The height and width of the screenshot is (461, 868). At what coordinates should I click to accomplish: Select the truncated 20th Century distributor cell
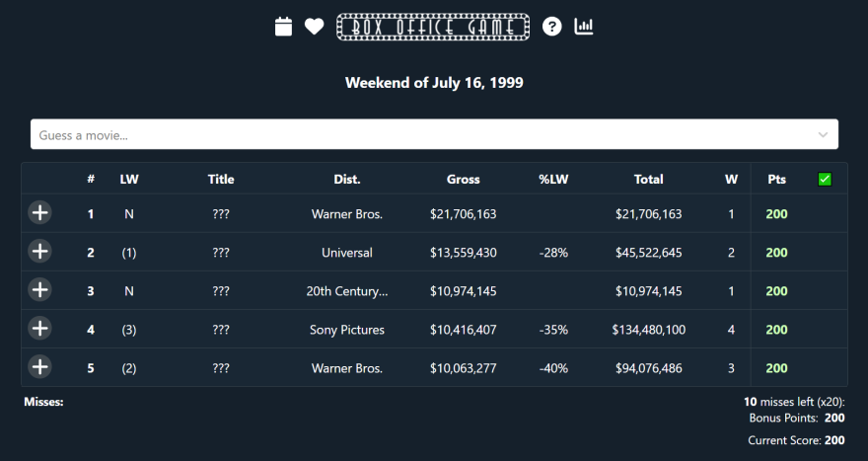tap(347, 291)
